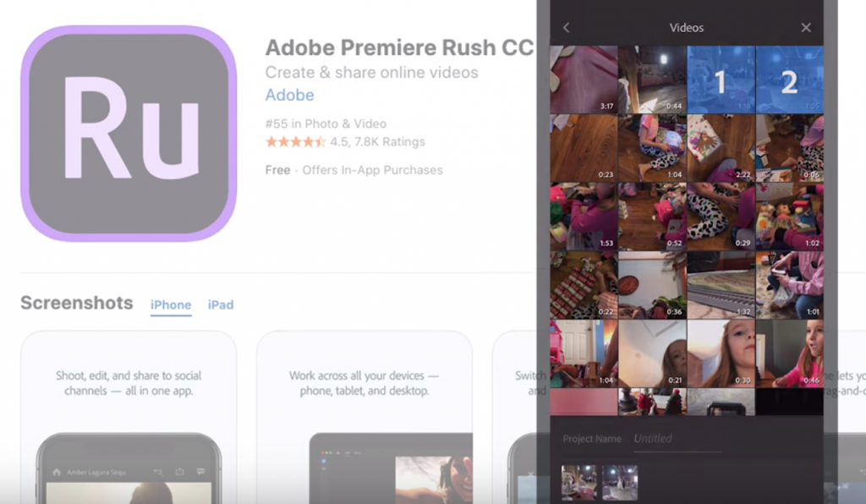Tap the 1:53 video thumbnail
Image resolution: width=866 pixels, height=504 pixels.
pos(584,216)
